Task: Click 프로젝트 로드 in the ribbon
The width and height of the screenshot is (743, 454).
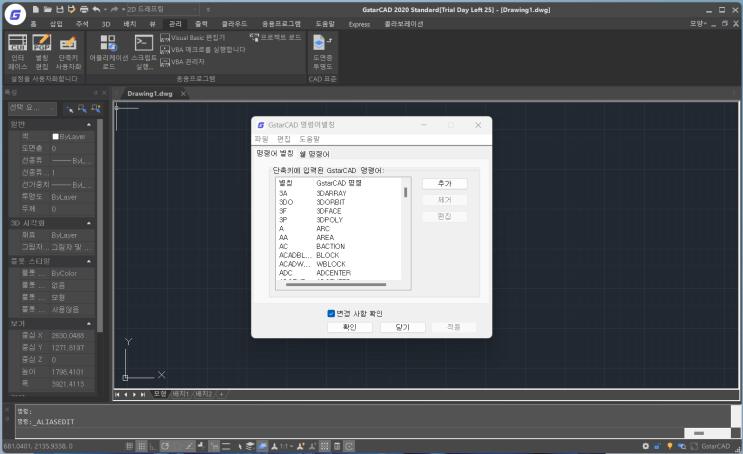Action: pos(275,37)
